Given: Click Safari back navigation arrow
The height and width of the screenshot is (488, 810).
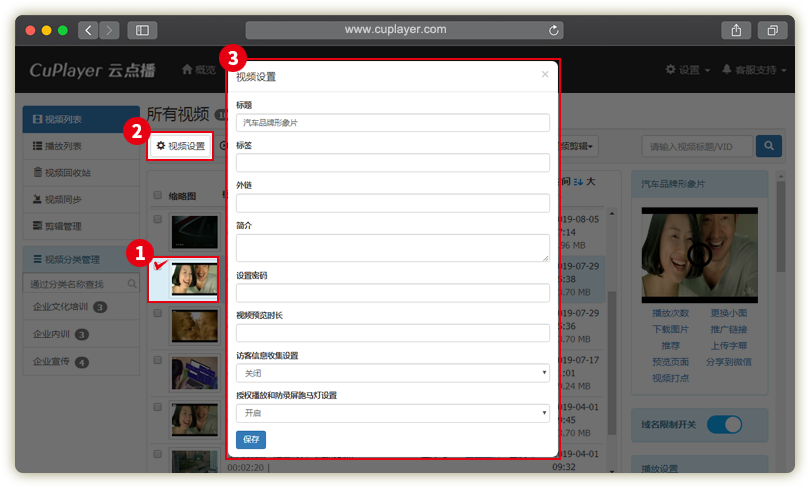Looking at the screenshot, I should click(x=89, y=30).
